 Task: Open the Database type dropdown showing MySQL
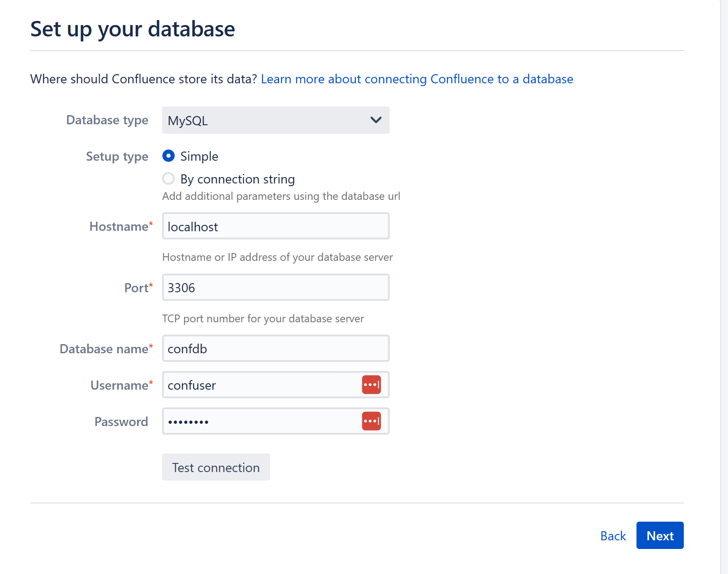click(275, 120)
